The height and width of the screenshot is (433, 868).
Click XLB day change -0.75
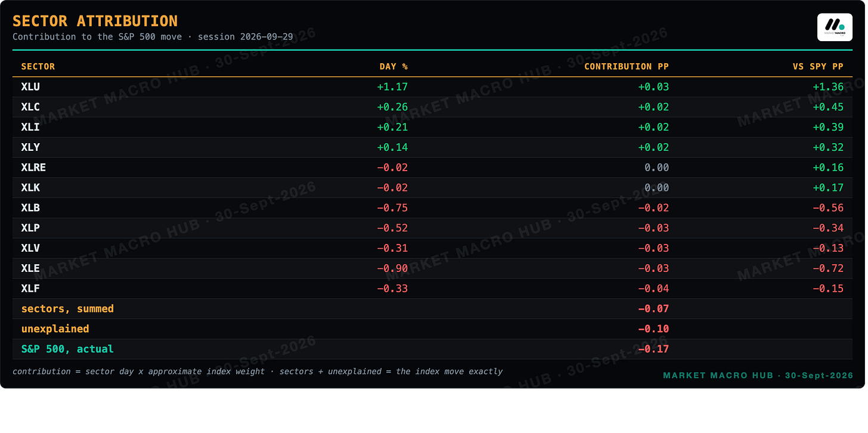(x=392, y=208)
